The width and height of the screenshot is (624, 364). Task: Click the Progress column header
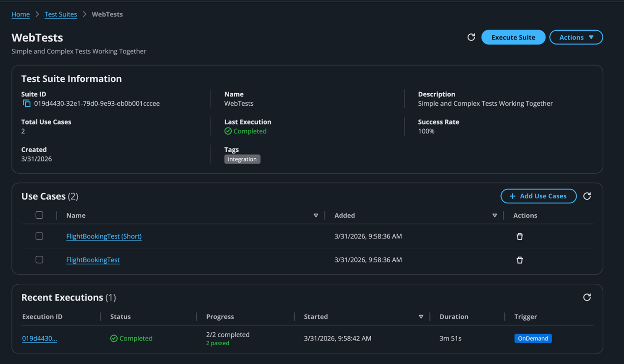click(x=220, y=317)
